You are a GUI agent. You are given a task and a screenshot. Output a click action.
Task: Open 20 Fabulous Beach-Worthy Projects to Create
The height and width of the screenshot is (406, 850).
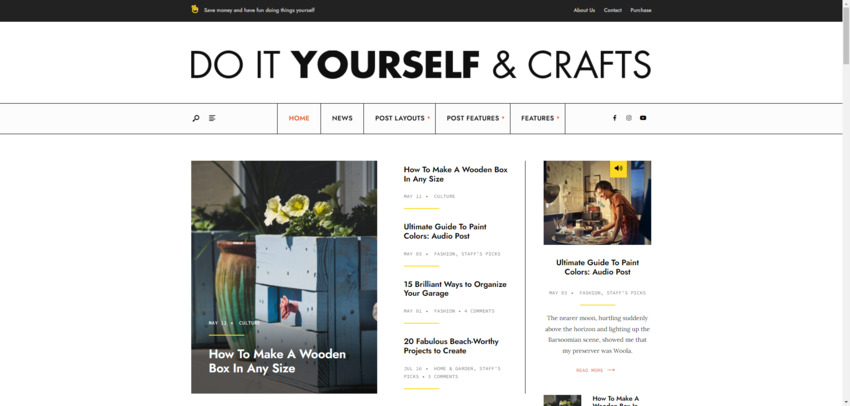(x=451, y=346)
